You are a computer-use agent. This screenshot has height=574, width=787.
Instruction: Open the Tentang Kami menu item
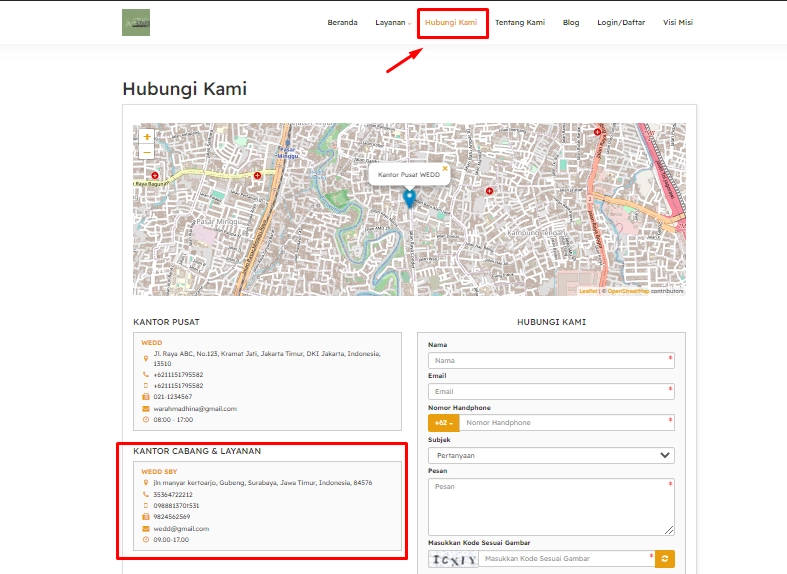520,22
